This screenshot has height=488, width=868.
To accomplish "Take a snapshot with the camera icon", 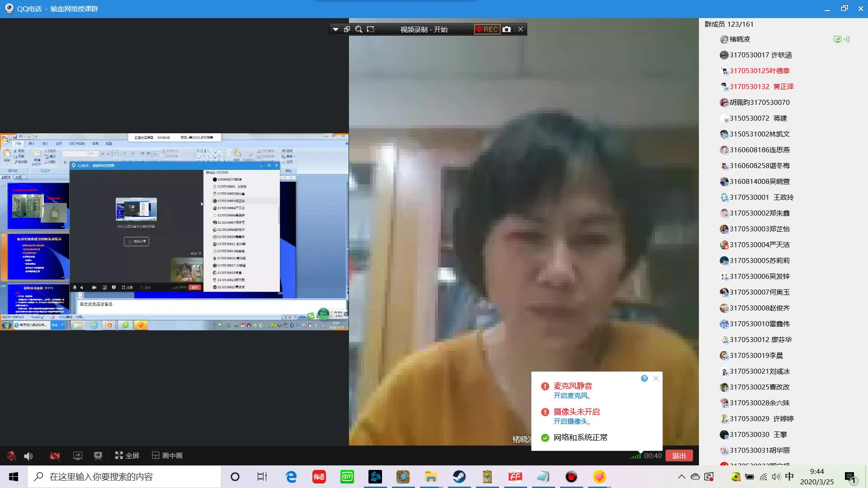I will point(507,29).
